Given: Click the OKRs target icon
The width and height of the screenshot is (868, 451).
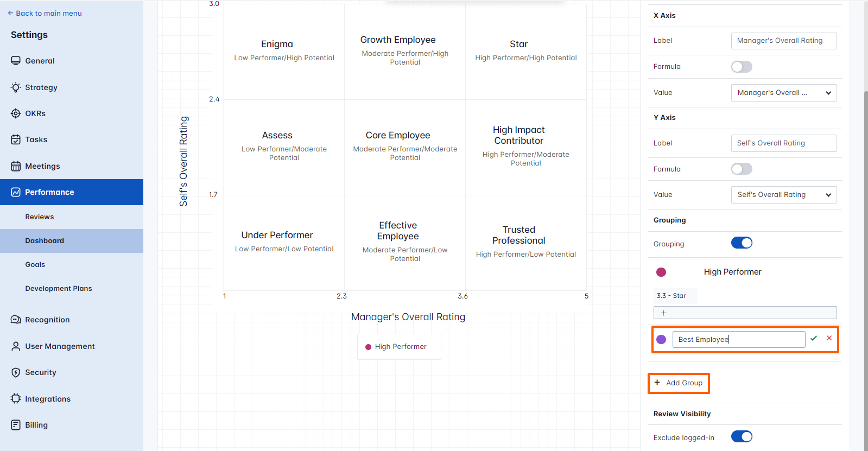Looking at the screenshot, I should (16, 113).
